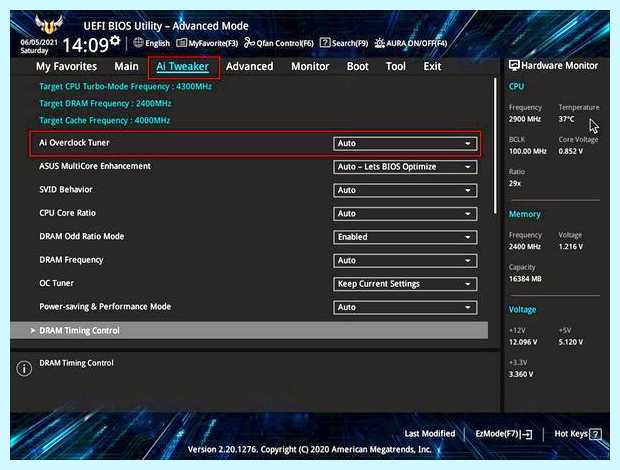This screenshot has width=620, height=470.
Task: Click the 0.852 V core voltage value
Action: (571, 151)
